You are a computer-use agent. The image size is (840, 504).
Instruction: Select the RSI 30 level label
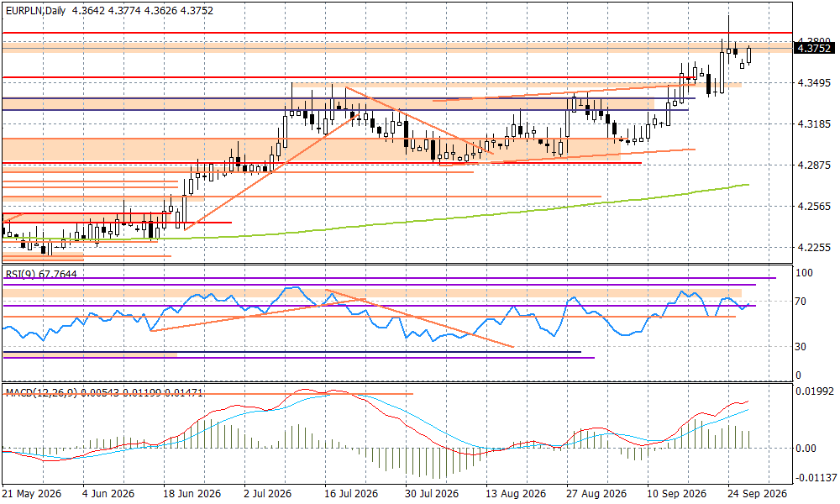tap(801, 347)
